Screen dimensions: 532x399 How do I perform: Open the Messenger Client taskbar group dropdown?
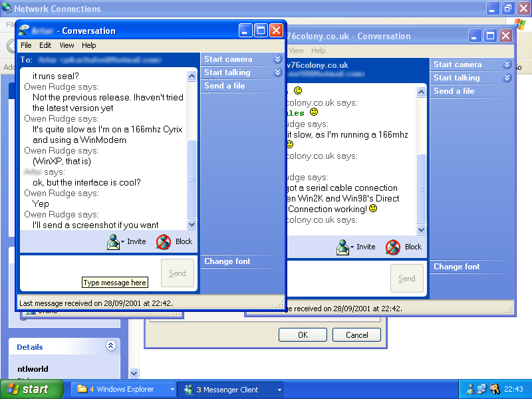click(x=279, y=390)
